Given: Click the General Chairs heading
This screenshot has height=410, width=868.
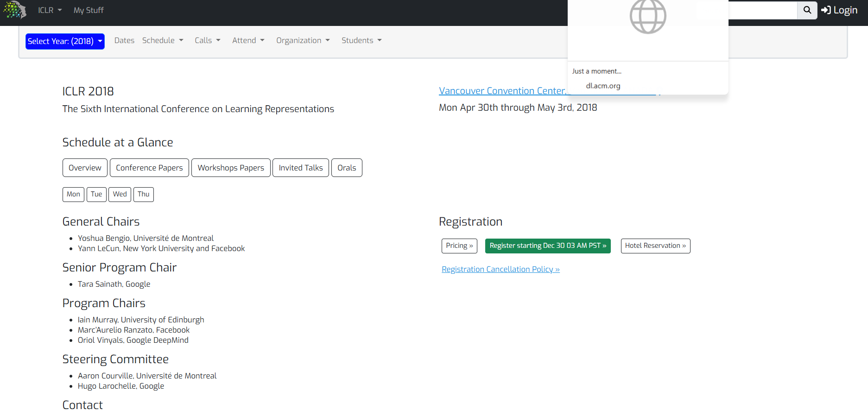Looking at the screenshot, I should click(101, 221).
